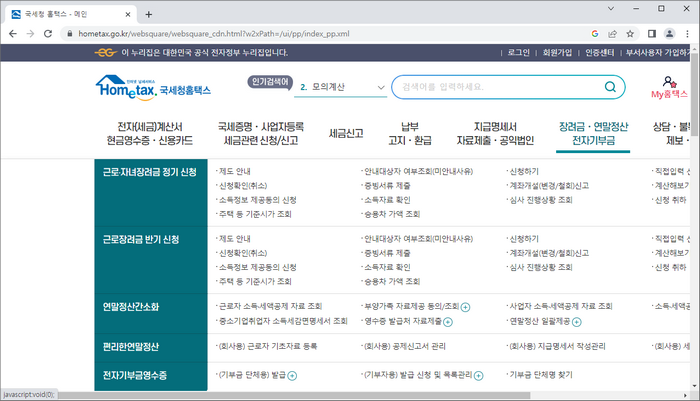This screenshot has width=700, height=401.
Task: Click the horizontal scrollbar right arrow
Action: (x=686, y=396)
